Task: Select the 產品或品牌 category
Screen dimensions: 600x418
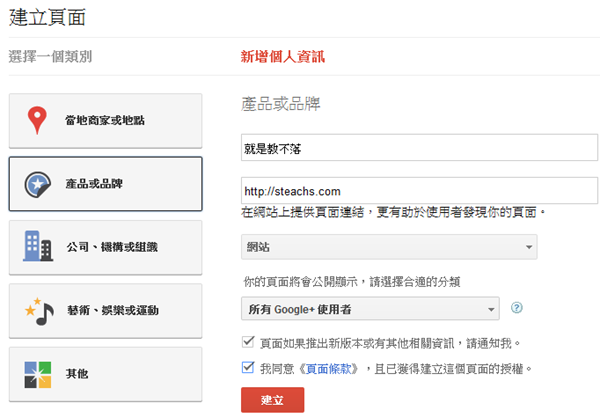Action: pyautogui.click(x=105, y=184)
